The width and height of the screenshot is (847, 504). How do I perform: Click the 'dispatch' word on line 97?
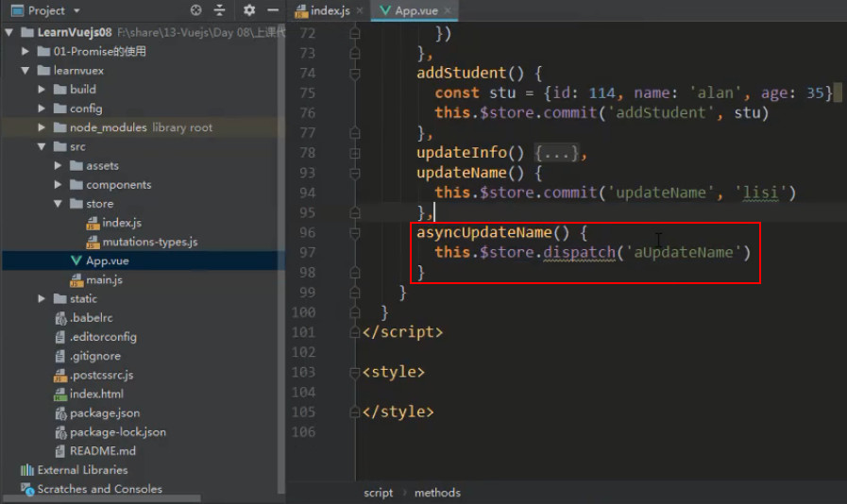point(580,252)
